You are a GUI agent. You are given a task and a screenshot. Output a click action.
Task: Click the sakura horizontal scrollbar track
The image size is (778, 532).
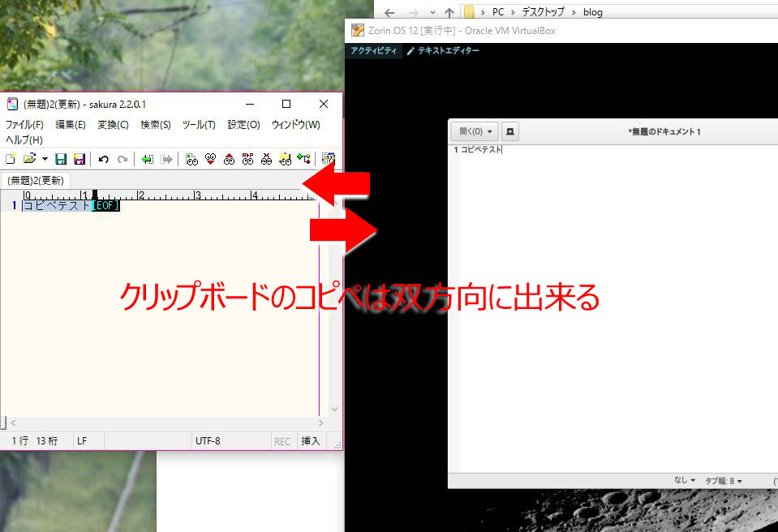[162, 423]
